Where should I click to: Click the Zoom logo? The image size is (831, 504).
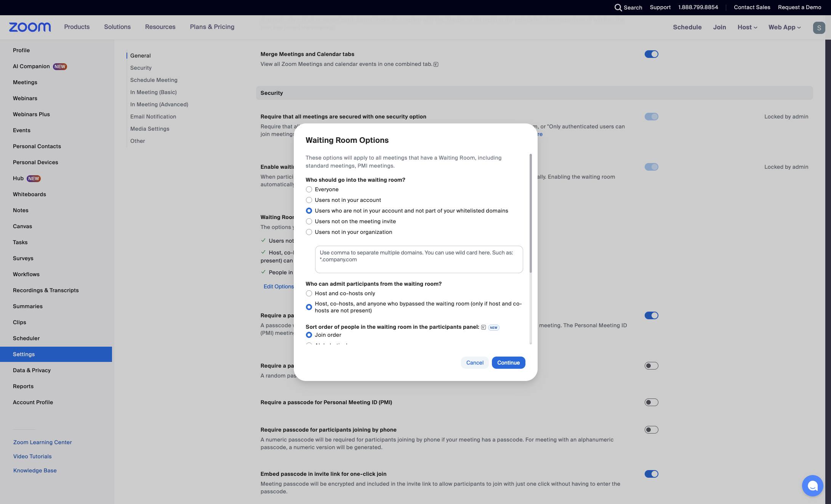pos(30,27)
